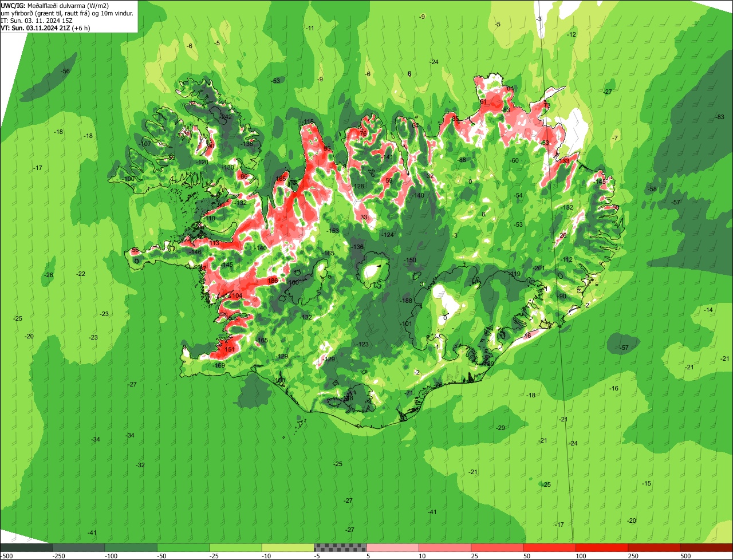The width and height of the screenshot is (733, 560).
Task: Pick the yellow-green swatch between -10 and -5
Action: click(287, 547)
